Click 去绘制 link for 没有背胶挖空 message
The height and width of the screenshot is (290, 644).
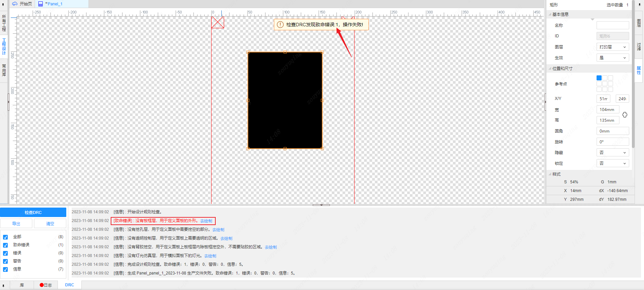(271, 247)
